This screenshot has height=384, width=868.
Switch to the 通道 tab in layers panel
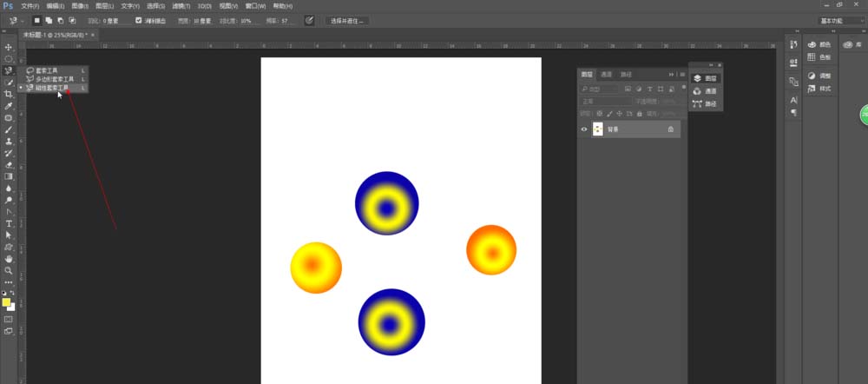(x=607, y=75)
